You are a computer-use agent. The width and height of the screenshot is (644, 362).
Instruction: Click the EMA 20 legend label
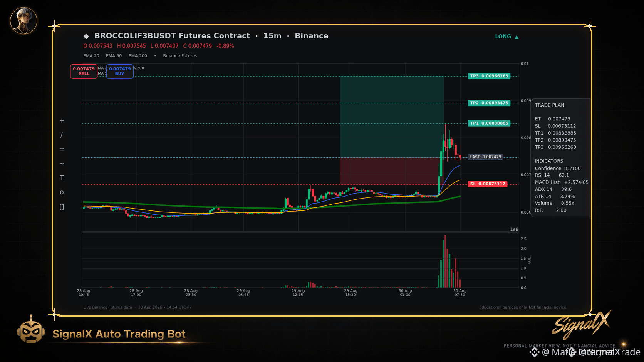click(91, 56)
